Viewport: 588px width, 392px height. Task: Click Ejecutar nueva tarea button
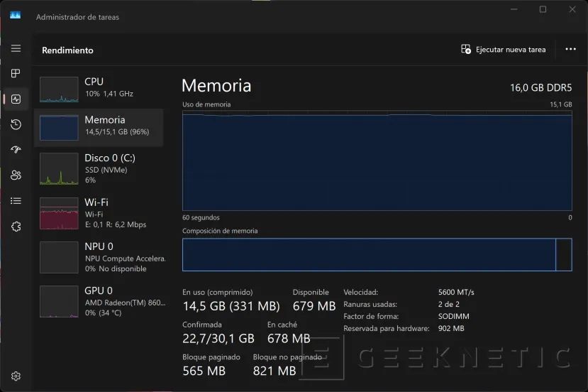tap(504, 49)
